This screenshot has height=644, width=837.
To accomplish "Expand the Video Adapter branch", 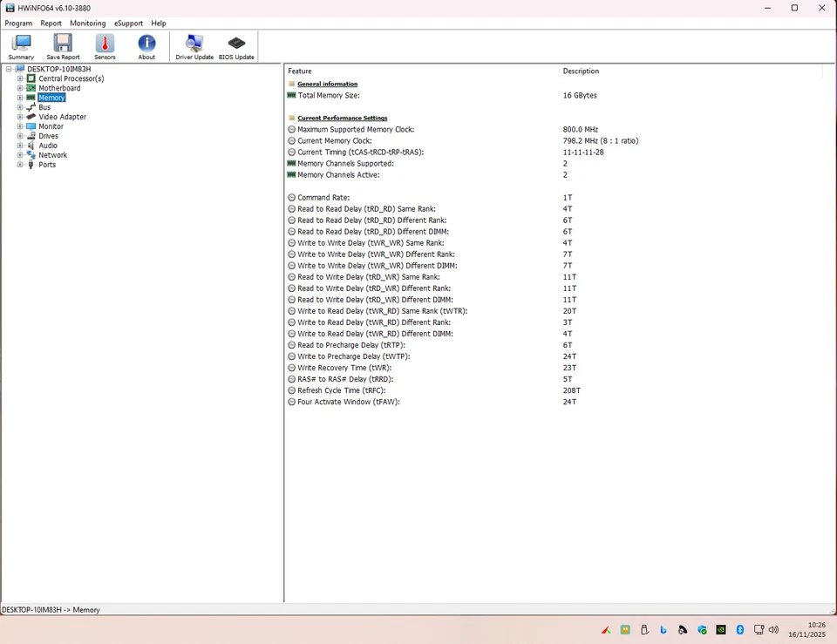I will (20, 117).
